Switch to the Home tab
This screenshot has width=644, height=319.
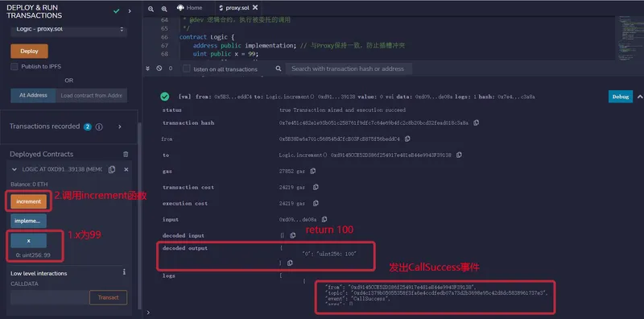pyautogui.click(x=189, y=8)
